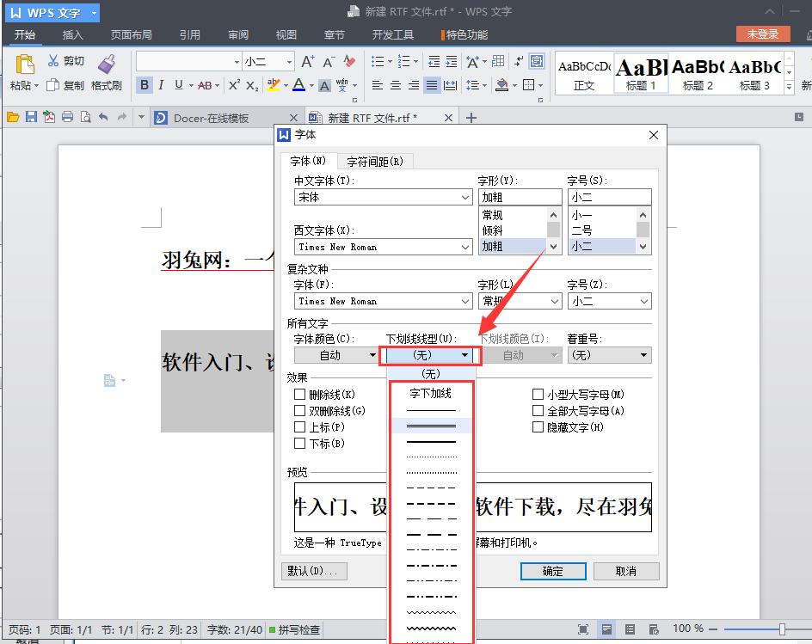This screenshot has height=644, width=812.
Task: Click the font color A icon
Action: coord(298,85)
